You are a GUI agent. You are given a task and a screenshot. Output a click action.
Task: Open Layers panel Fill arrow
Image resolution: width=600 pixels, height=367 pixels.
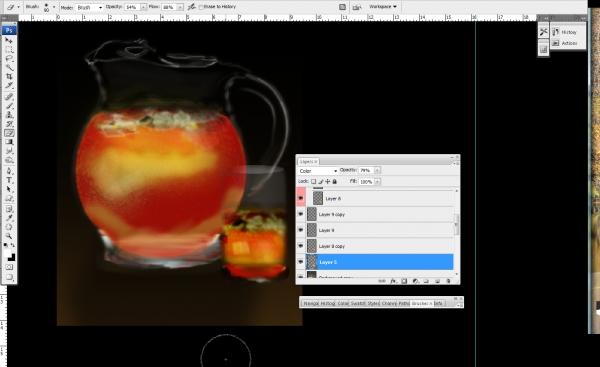click(x=377, y=182)
